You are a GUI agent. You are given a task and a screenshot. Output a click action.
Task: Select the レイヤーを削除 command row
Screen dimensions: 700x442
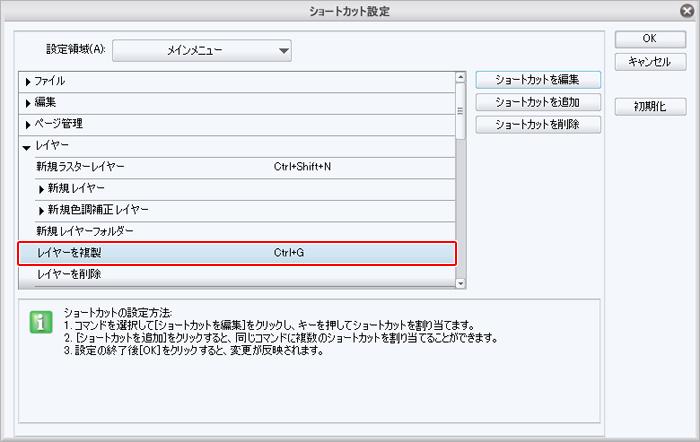pyautogui.click(x=245, y=275)
